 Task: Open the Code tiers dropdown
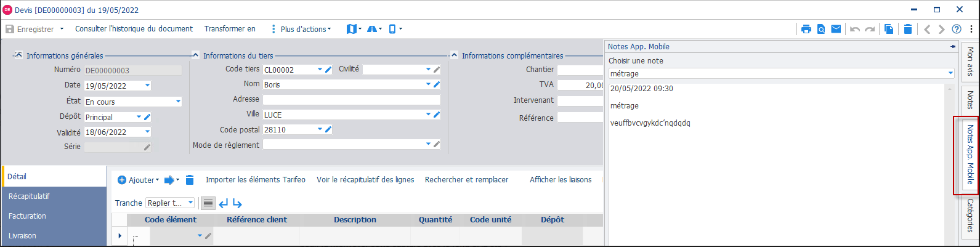pyautogui.click(x=320, y=70)
